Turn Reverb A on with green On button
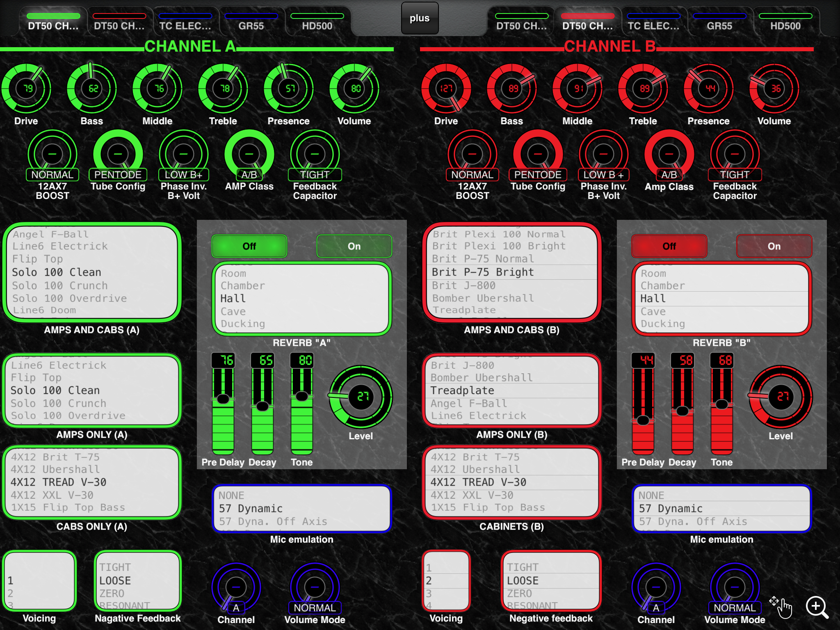The height and width of the screenshot is (630, 840). (354, 246)
